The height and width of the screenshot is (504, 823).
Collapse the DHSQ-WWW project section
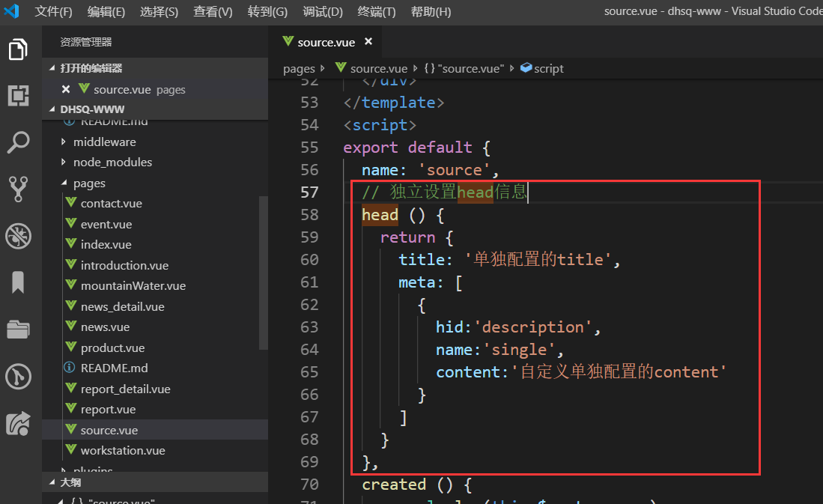[x=155, y=109]
